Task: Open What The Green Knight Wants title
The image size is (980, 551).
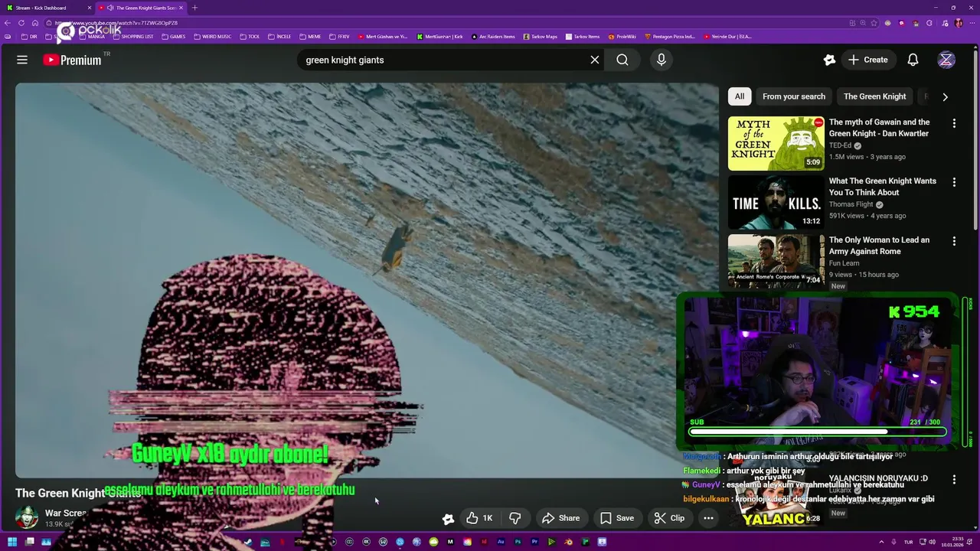Action: [882, 187]
